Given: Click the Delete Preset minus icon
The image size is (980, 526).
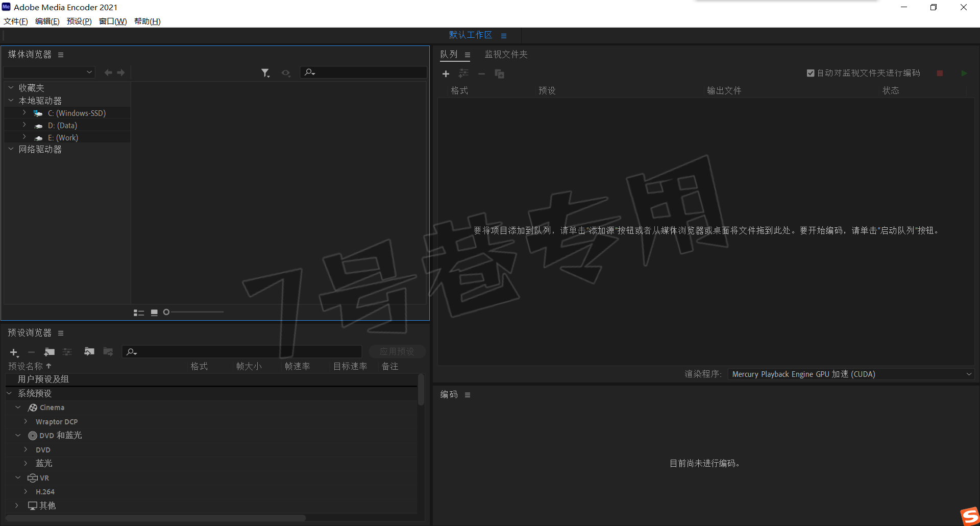Looking at the screenshot, I should (x=31, y=352).
